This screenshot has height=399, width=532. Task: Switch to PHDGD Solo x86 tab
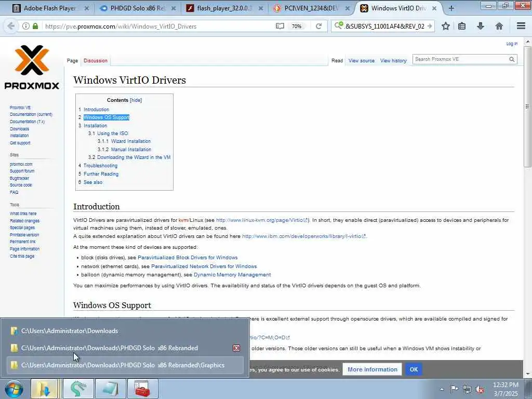(137, 8)
